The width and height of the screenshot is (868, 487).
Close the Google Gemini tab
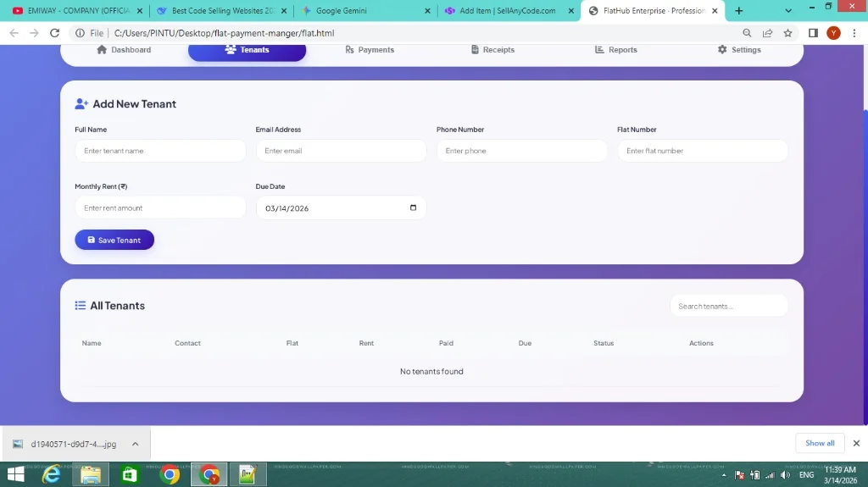[427, 10]
